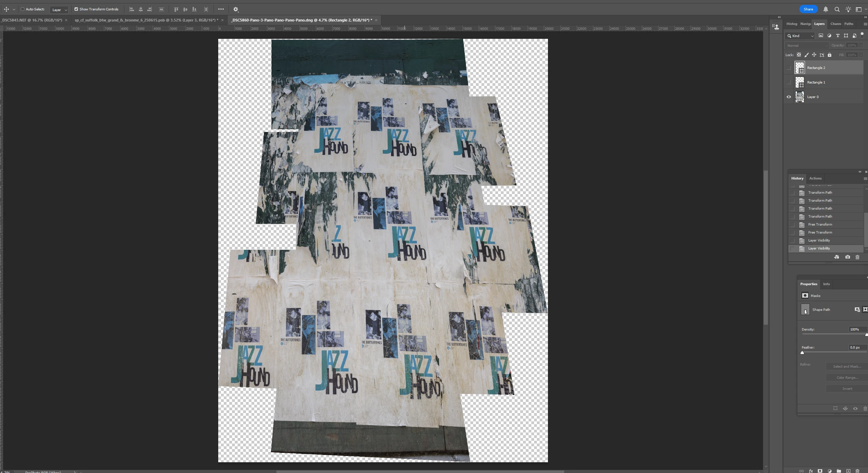Click the align top edges icon
The width and height of the screenshot is (868, 473).
pyautogui.click(x=176, y=9)
